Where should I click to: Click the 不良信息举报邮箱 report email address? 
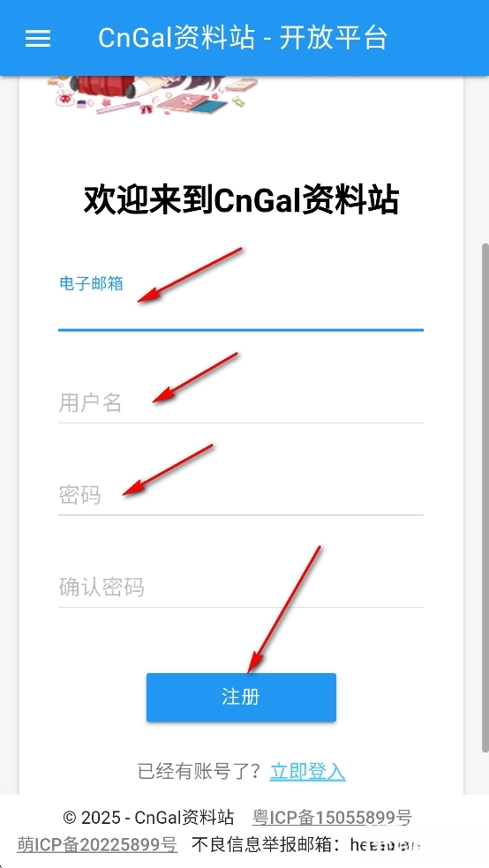point(386,844)
